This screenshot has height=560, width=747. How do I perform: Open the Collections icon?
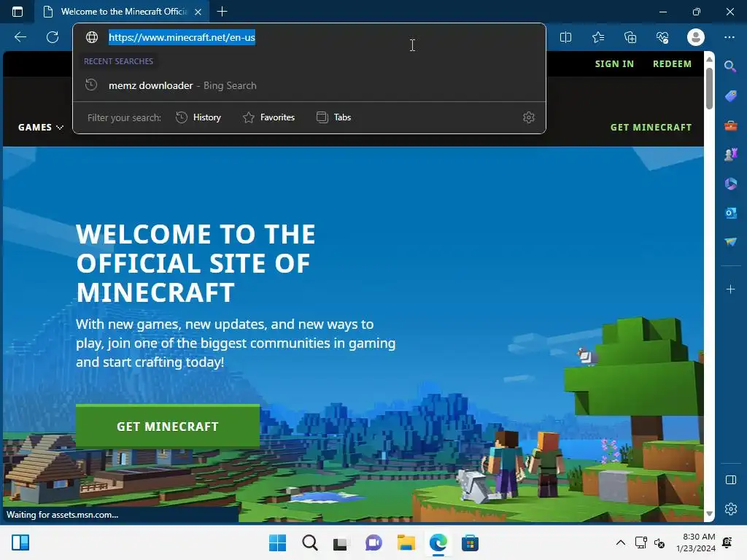630,37
